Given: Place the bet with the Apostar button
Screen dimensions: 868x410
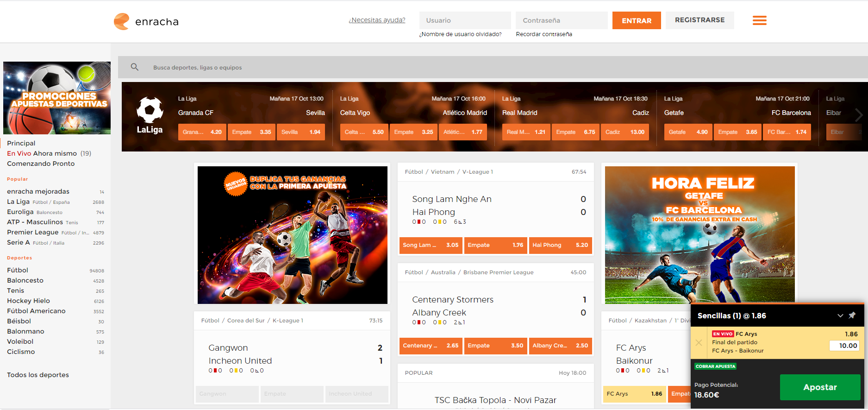Looking at the screenshot, I should click(820, 387).
